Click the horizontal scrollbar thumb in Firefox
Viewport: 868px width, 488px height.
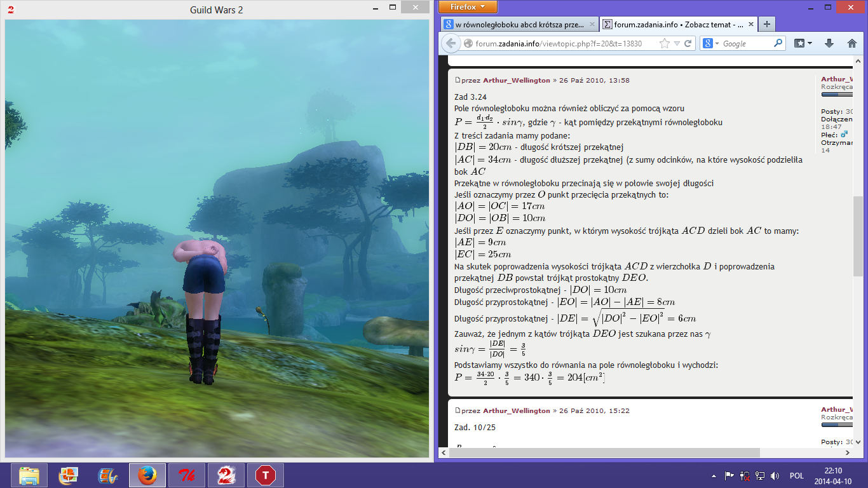[x=604, y=452]
